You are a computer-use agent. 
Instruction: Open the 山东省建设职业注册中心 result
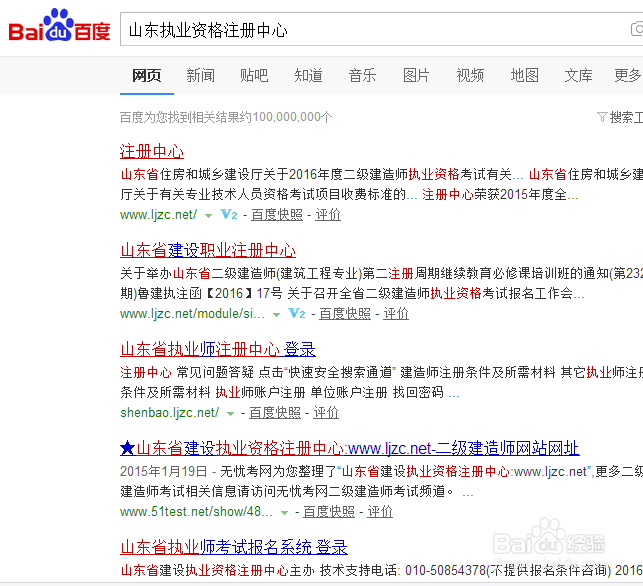(x=208, y=250)
